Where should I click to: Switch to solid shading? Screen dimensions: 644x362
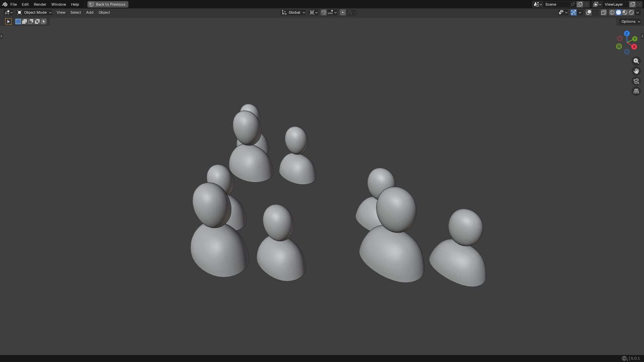619,12
